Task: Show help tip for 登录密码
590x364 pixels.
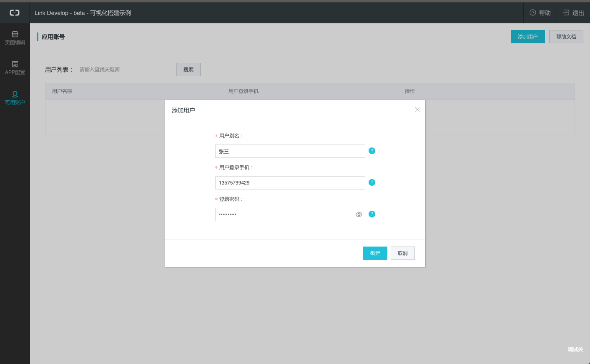Action: (372, 214)
